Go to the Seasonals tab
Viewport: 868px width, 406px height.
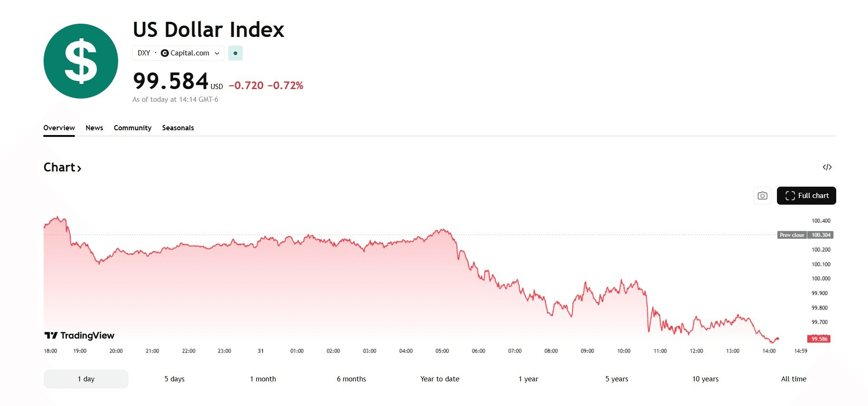(x=178, y=128)
